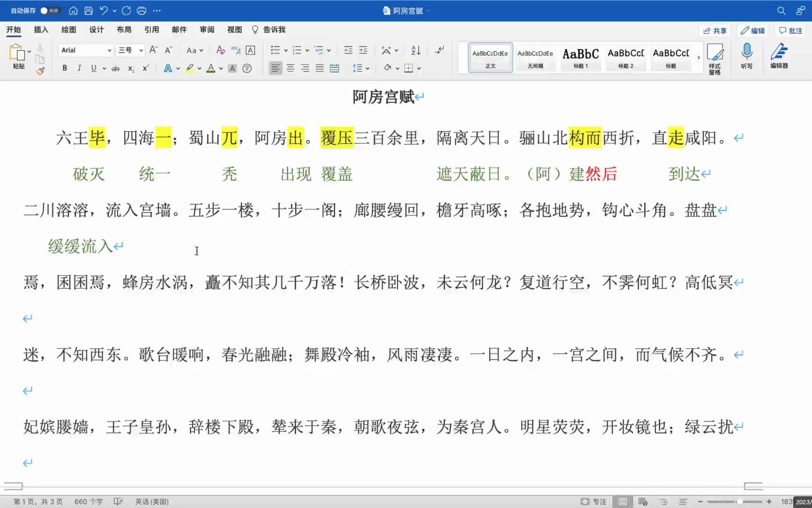Apply red font color
812x508 pixels.
pyautogui.click(x=211, y=68)
